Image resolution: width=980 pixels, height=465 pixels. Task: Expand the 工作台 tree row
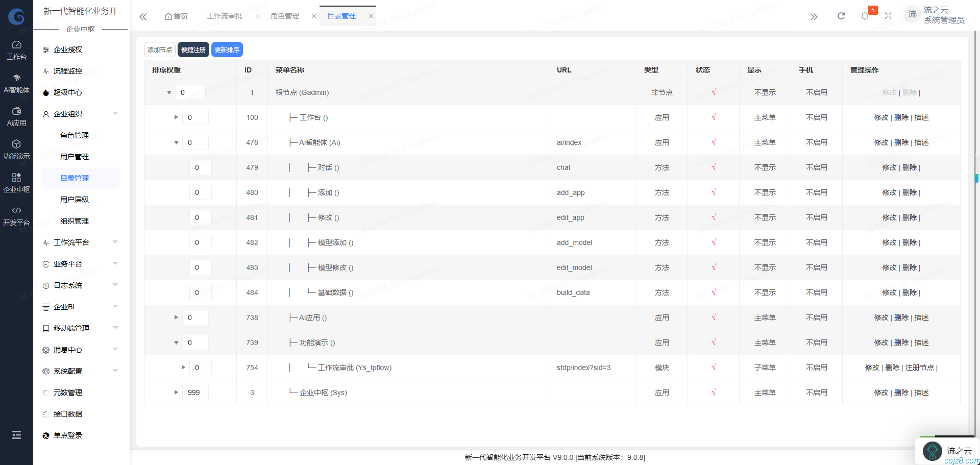click(x=176, y=117)
